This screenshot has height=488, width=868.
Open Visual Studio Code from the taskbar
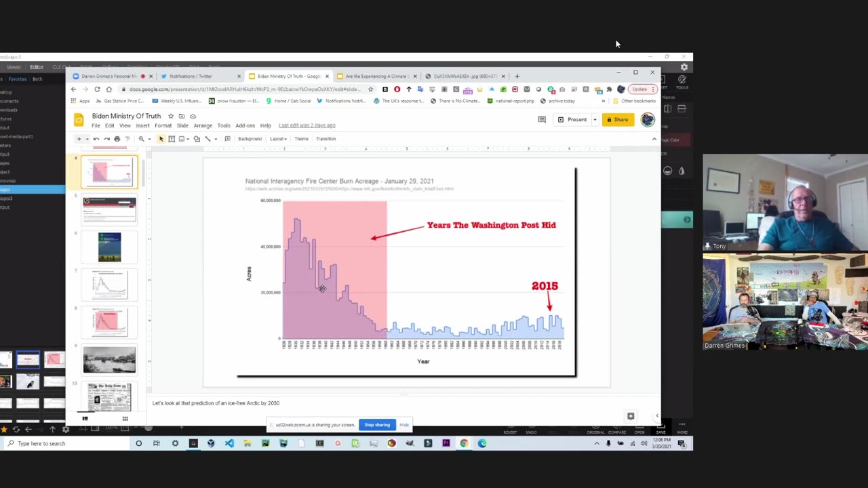tap(229, 443)
